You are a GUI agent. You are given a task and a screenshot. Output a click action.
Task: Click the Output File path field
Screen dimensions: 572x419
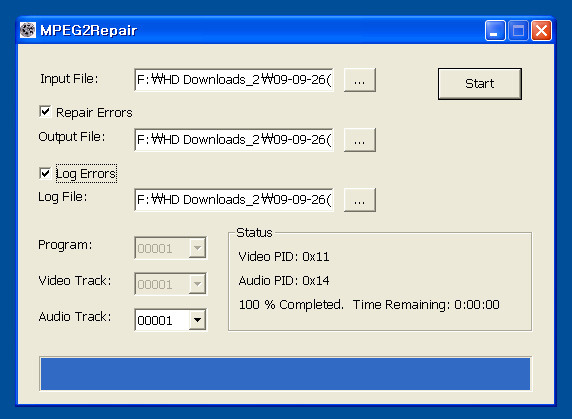[234, 140]
